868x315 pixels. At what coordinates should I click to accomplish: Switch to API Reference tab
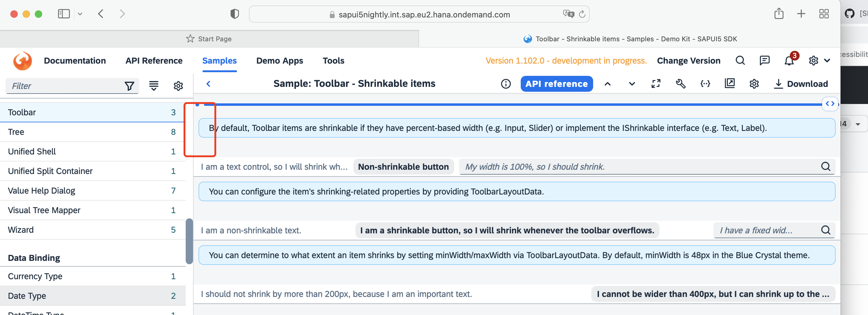(154, 61)
